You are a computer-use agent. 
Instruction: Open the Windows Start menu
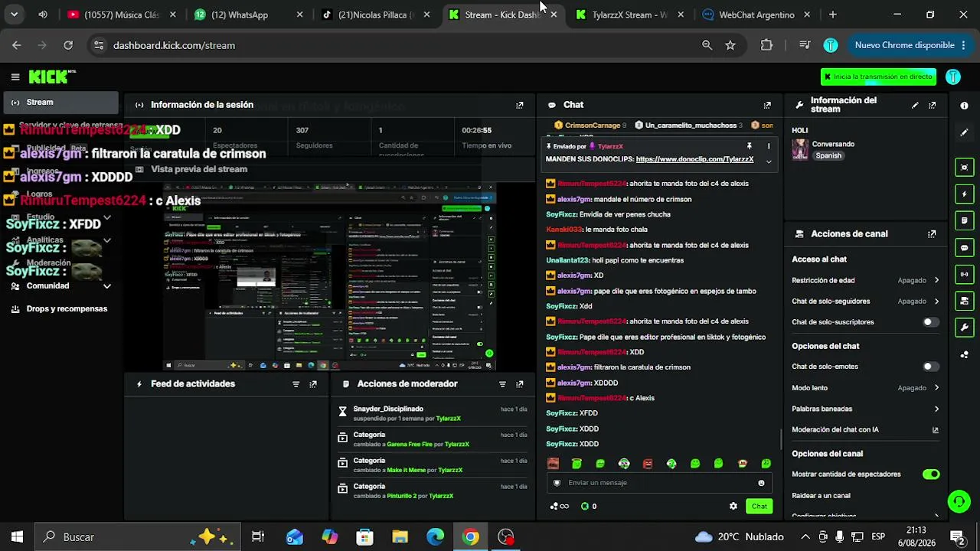(x=17, y=537)
